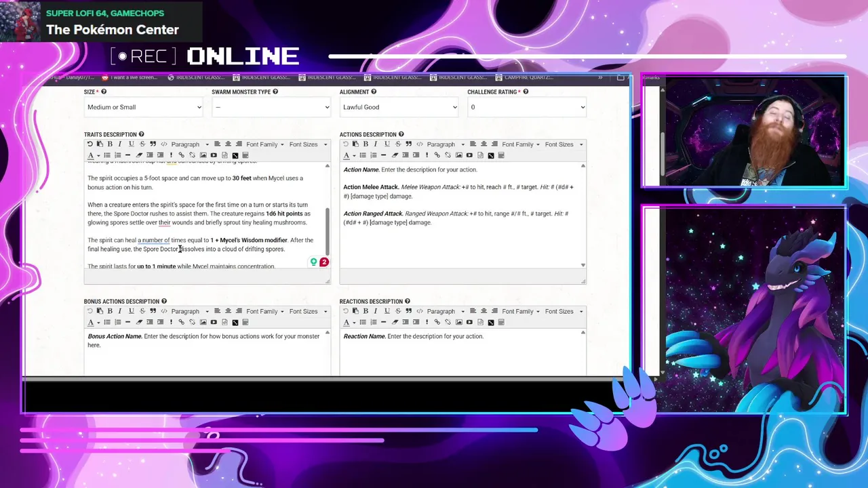Click help icon next to Swarm Monster Type
868x488 pixels.
click(275, 91)
